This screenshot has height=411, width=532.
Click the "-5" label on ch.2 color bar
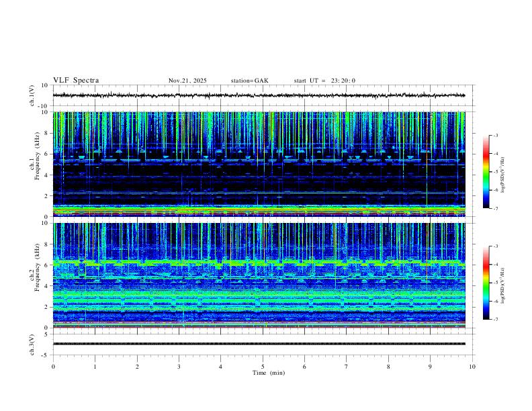[495, 283]
